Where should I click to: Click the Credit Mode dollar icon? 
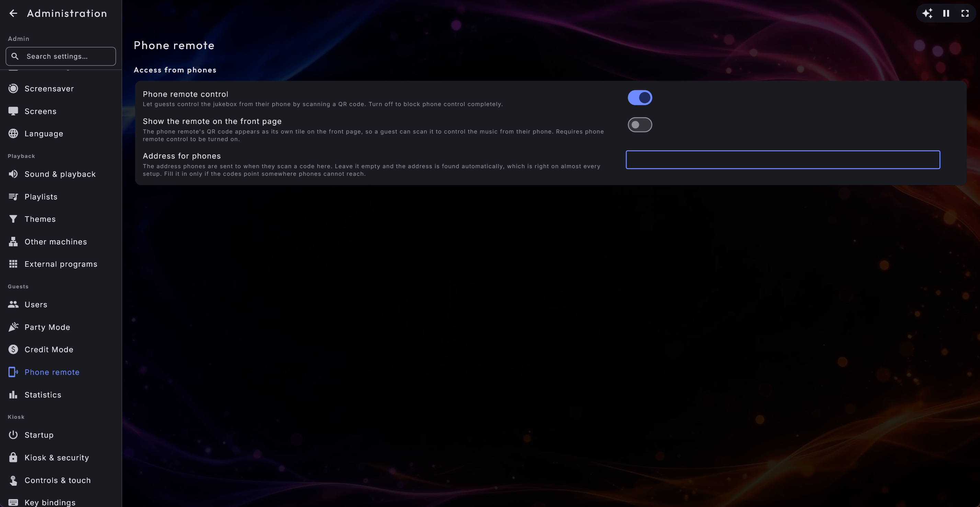[13, 349]
